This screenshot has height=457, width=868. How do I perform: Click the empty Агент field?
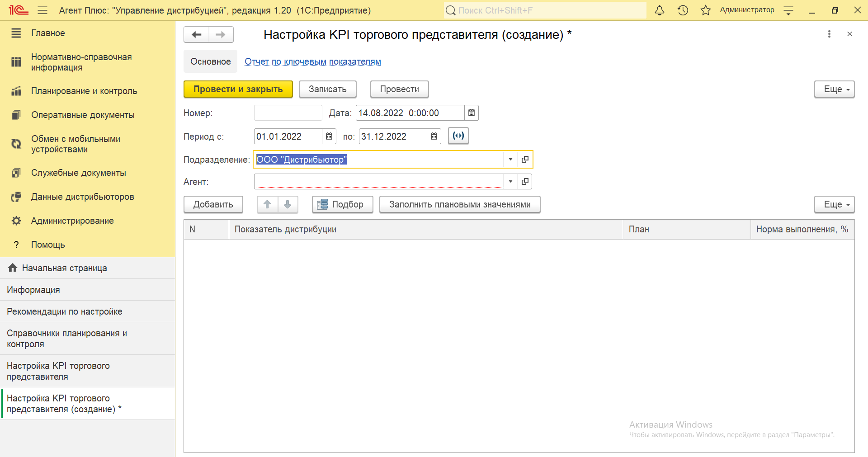(x=379, y=181)
